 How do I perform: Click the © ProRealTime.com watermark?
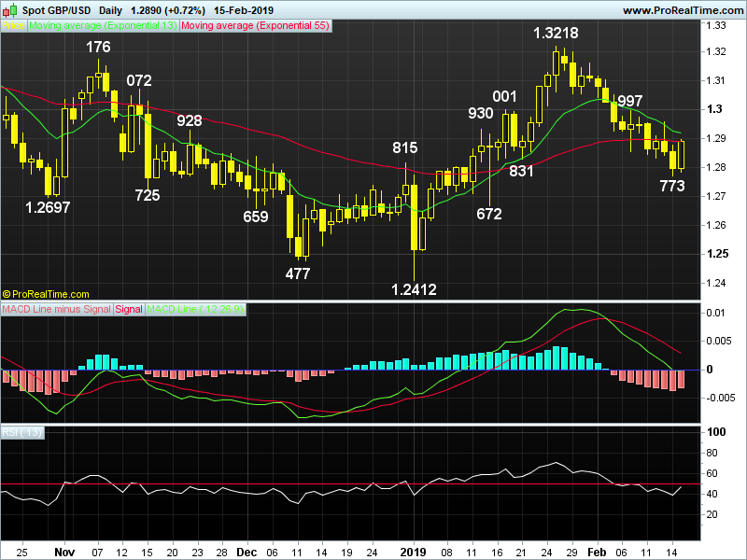[x=47, y=293]
